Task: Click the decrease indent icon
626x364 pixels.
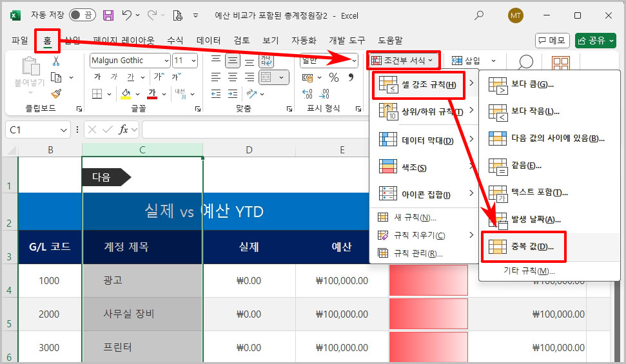Action: click(x=216, y=94)
